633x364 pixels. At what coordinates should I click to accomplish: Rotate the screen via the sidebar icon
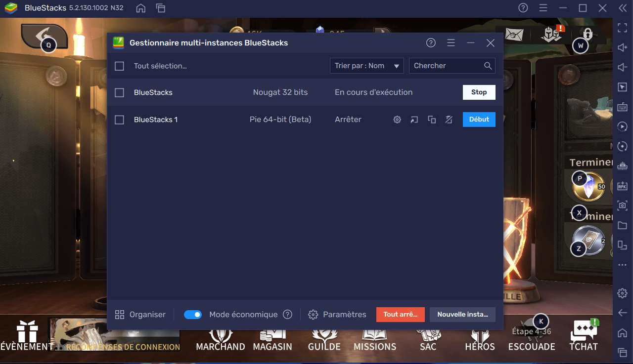pyautogui.click(x=622, y=245)
